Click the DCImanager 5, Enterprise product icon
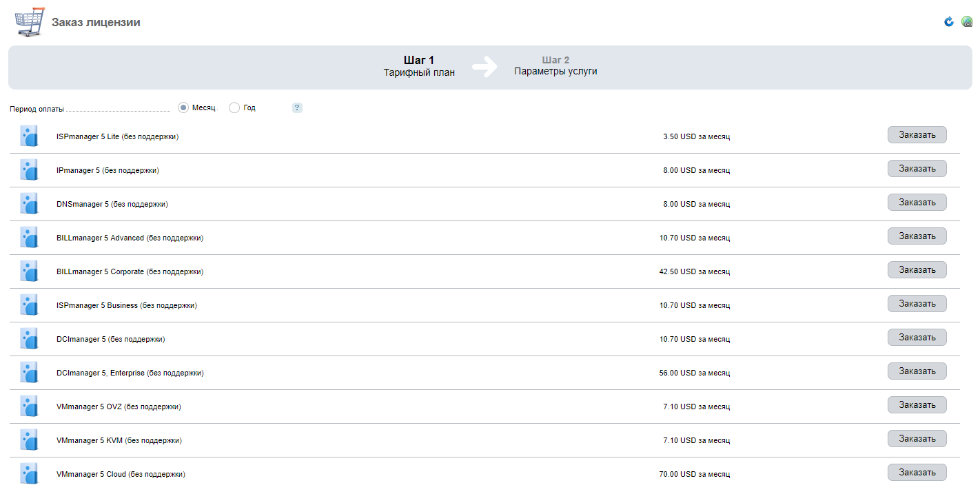 pos(29,372)
